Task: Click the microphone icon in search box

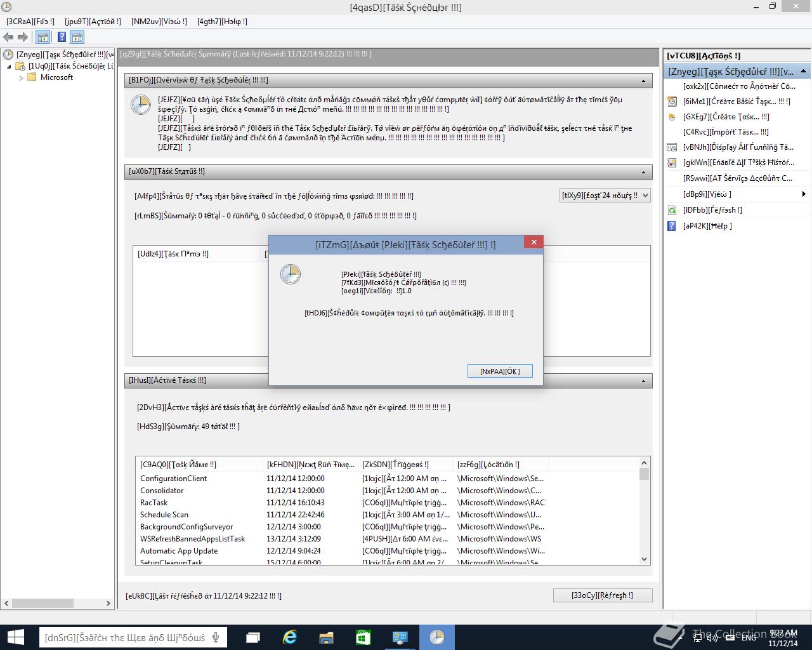Action: (216, 637)
